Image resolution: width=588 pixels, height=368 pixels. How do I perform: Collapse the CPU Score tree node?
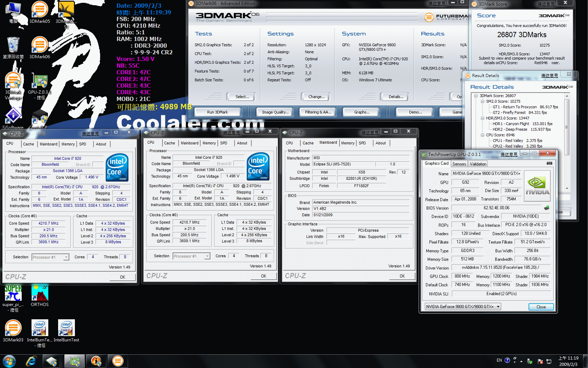tap(482, 135)
